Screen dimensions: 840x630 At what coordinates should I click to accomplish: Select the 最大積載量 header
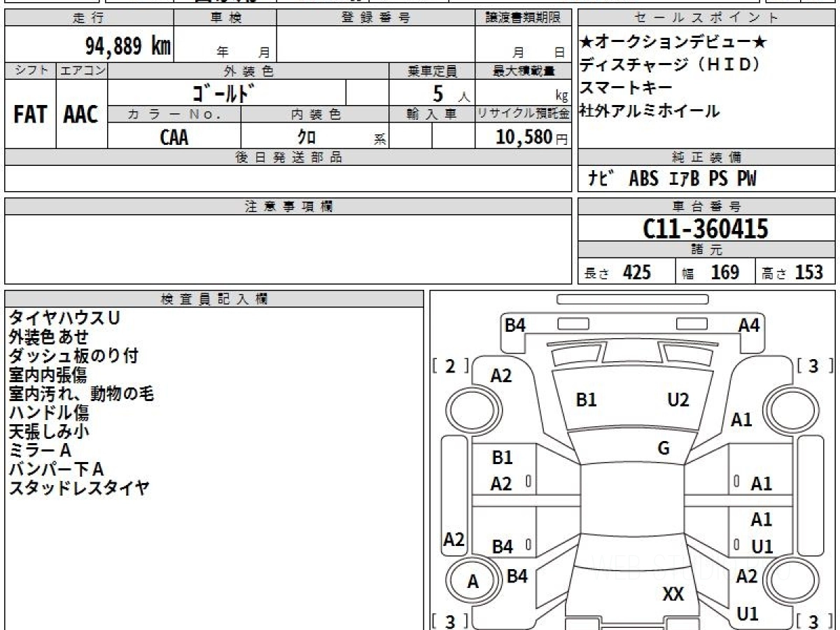(x=524, y=71)
